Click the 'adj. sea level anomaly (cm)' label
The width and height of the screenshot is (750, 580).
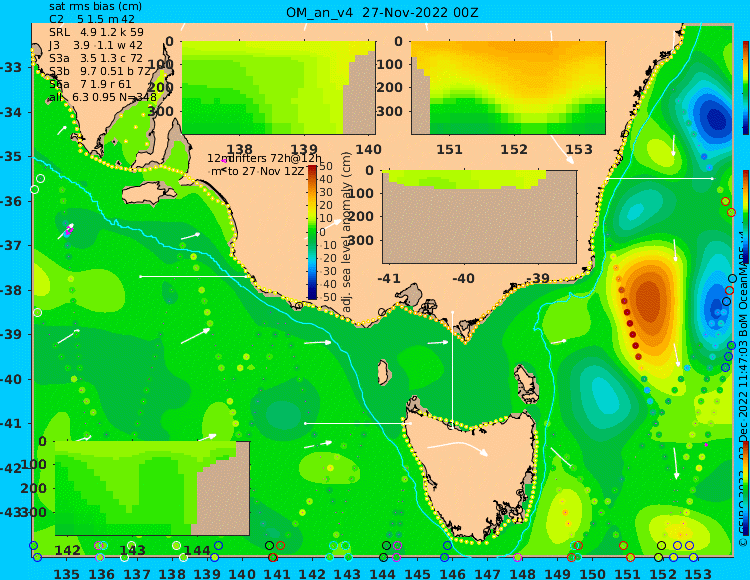click(346, 232)
